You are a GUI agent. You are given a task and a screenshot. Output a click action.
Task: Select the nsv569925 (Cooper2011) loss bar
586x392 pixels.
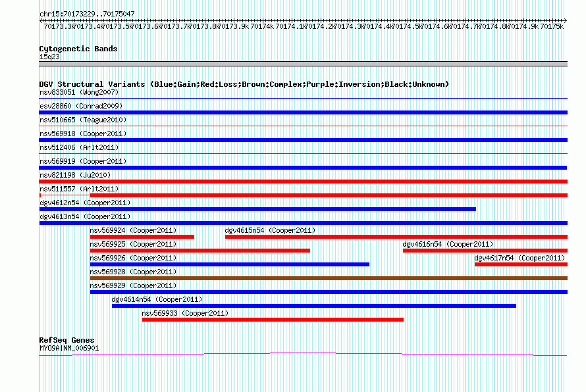(200, 251)
